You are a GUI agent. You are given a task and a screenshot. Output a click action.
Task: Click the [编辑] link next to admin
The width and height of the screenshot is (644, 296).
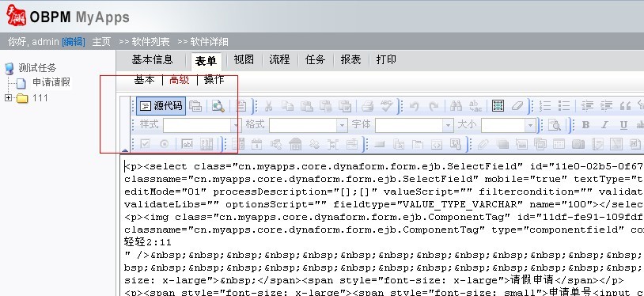pyautogui.click(x=74, y=41)
